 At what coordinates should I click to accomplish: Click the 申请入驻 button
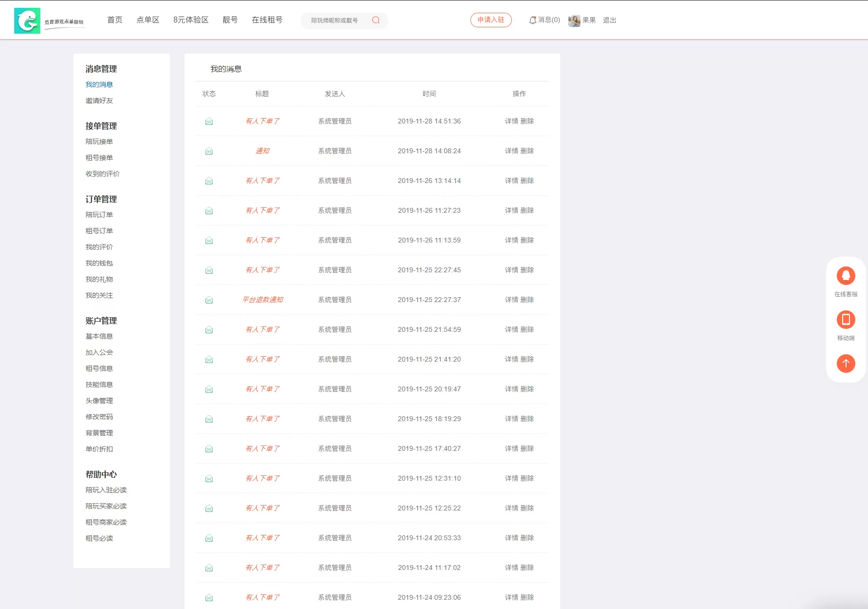[491, 20]
